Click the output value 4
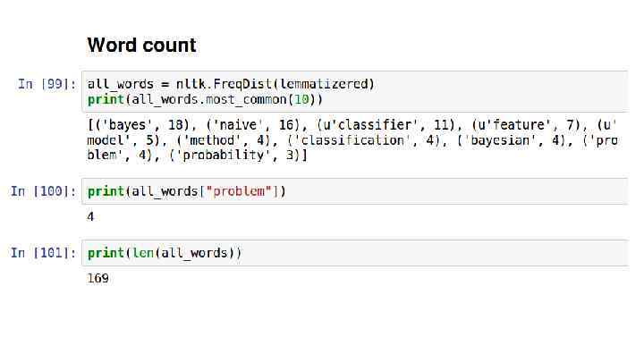 [91, 216]
